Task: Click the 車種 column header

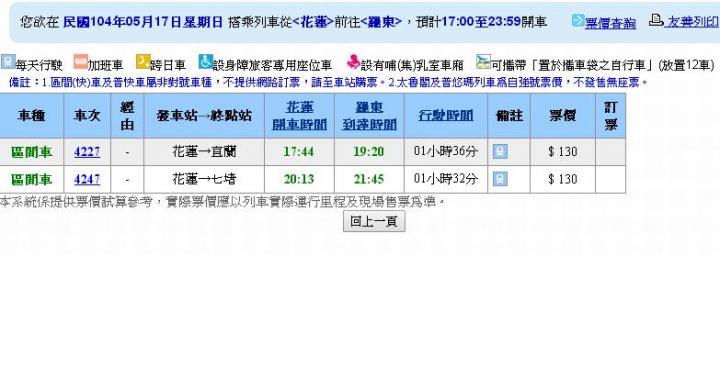Action: coord(32,115)
